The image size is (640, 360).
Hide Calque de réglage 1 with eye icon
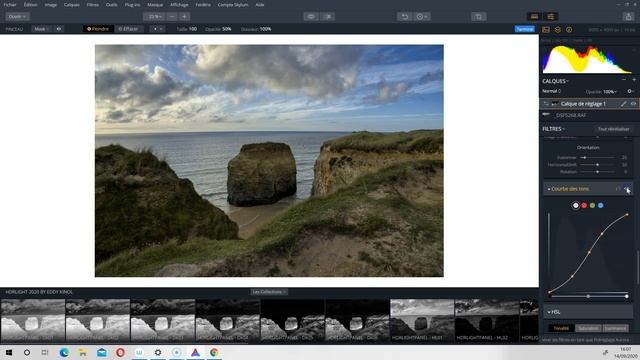click(633, 104)
